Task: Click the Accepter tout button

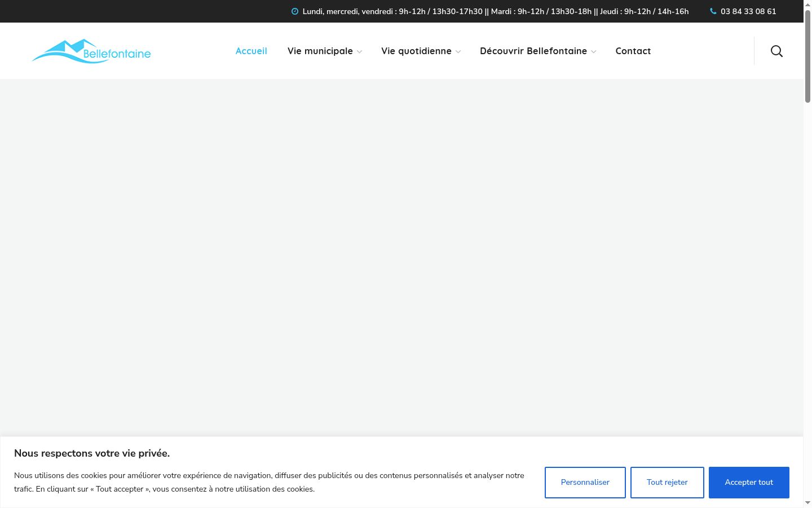Action: 749,483
